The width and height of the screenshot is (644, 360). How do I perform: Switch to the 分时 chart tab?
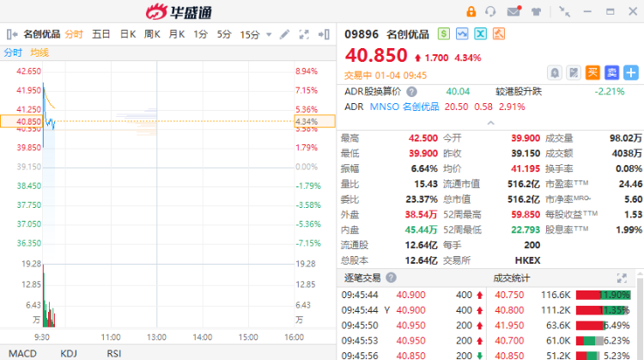[74, 34]
